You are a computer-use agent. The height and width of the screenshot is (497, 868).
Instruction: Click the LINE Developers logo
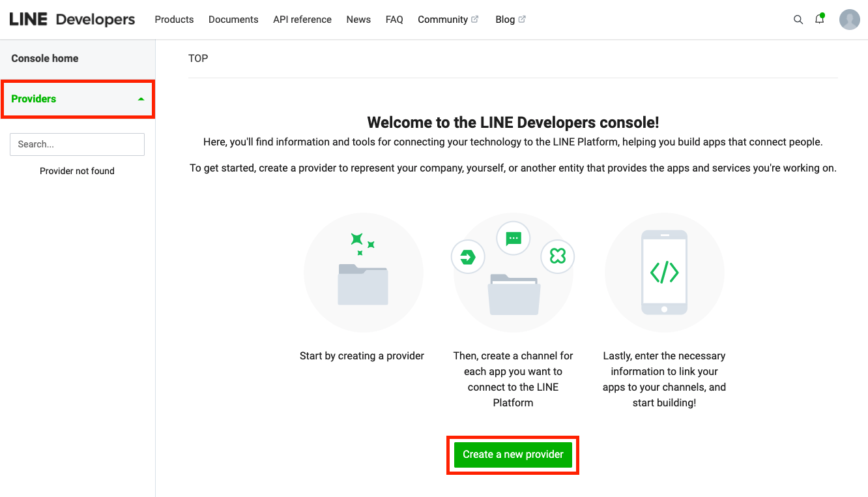pyautogui.click(x=72, y=20)
